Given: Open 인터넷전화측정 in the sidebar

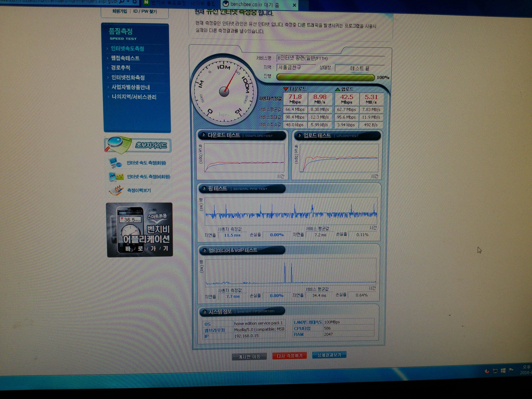Looking at the screenshot, I should (128, 77).
